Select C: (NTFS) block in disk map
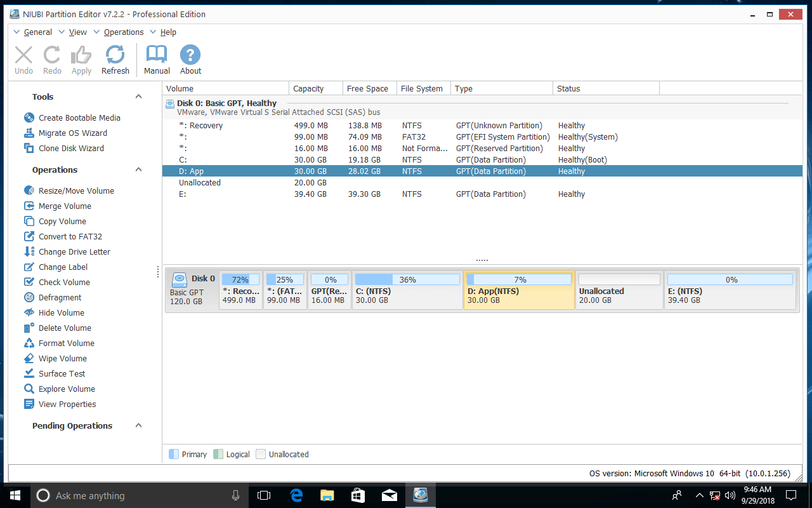 [407, 290]
